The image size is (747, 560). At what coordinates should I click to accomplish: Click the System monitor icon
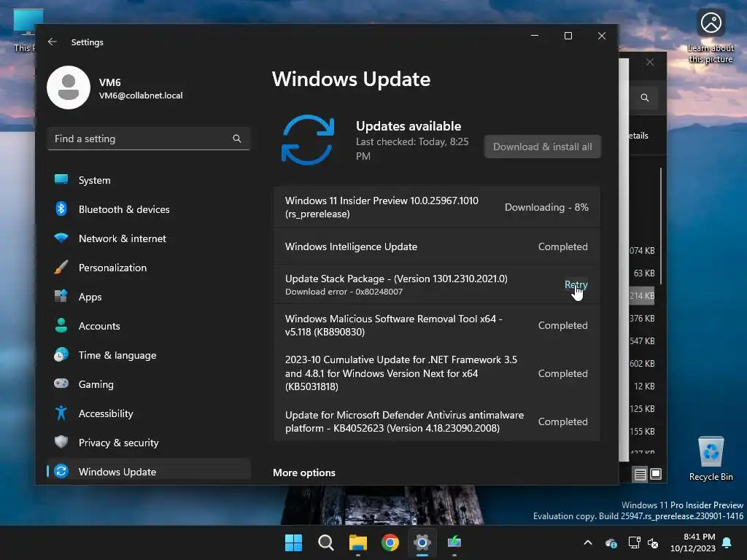coord(61,179)
